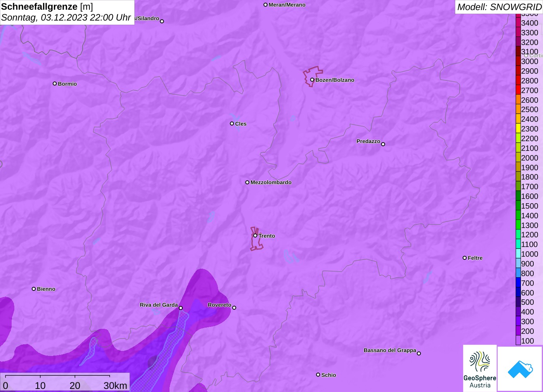Click the '30km' scale bar label
Screen dimensions: 543x392
click(115, 385)
